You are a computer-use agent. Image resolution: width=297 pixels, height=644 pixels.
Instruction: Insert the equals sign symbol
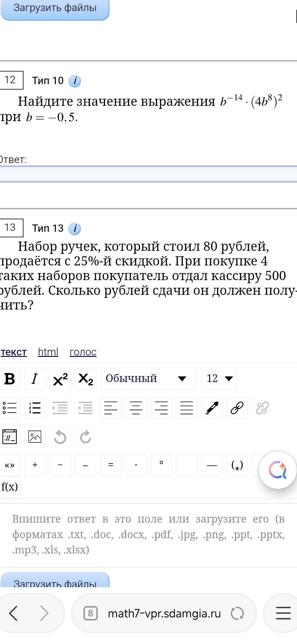pos(111,465)
